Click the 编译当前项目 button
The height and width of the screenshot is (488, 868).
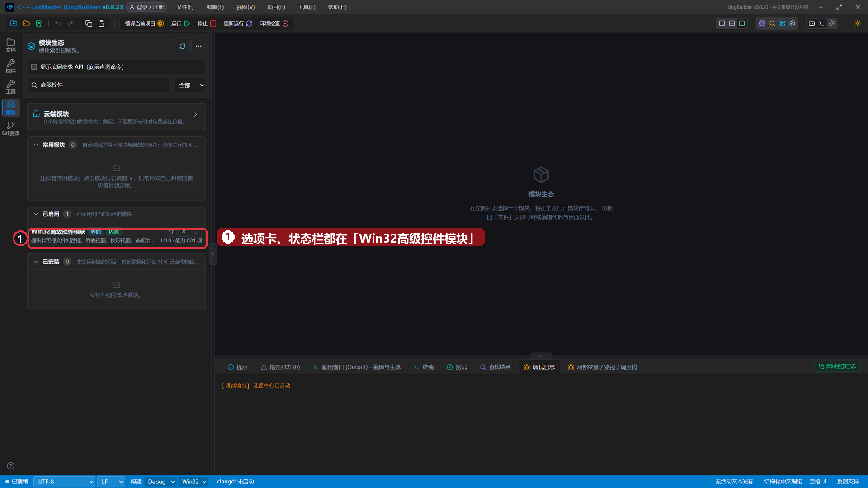[144, 23]
